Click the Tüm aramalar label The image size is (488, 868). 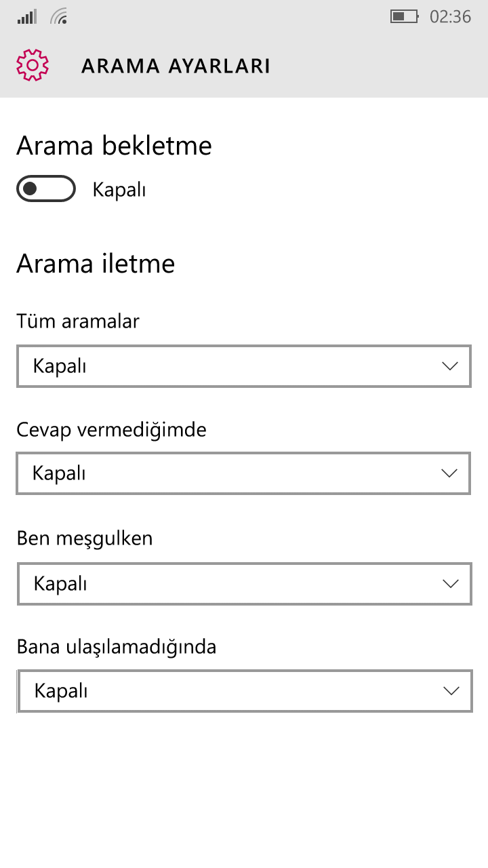[78, 321]
